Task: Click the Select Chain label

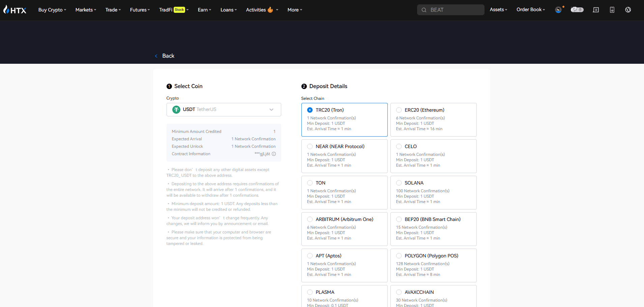Action: [313, 99]
